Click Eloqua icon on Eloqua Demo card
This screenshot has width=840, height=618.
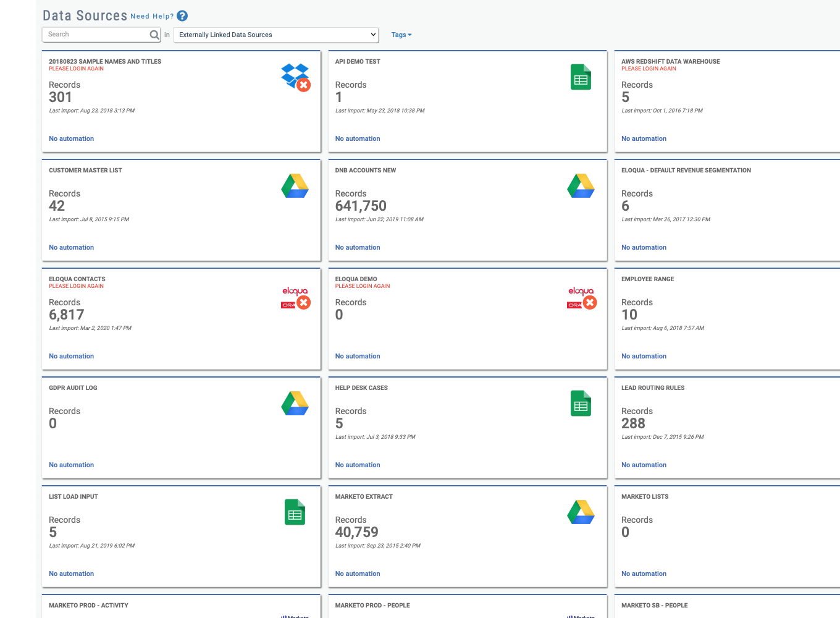[x=582, y=298]
